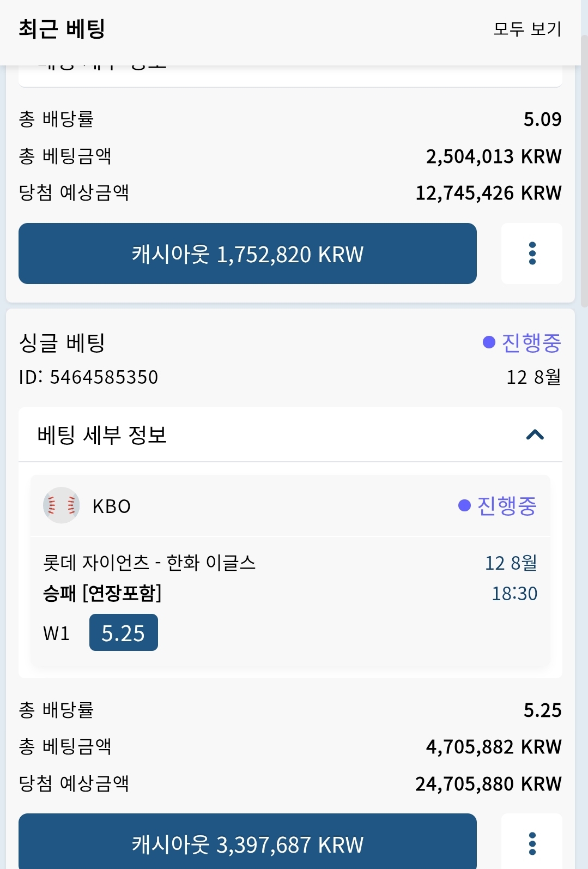Viewport: 588px width, 869px height.
Task: Cash out 1,752,820 KRW bet
Action: pos(247,254)
